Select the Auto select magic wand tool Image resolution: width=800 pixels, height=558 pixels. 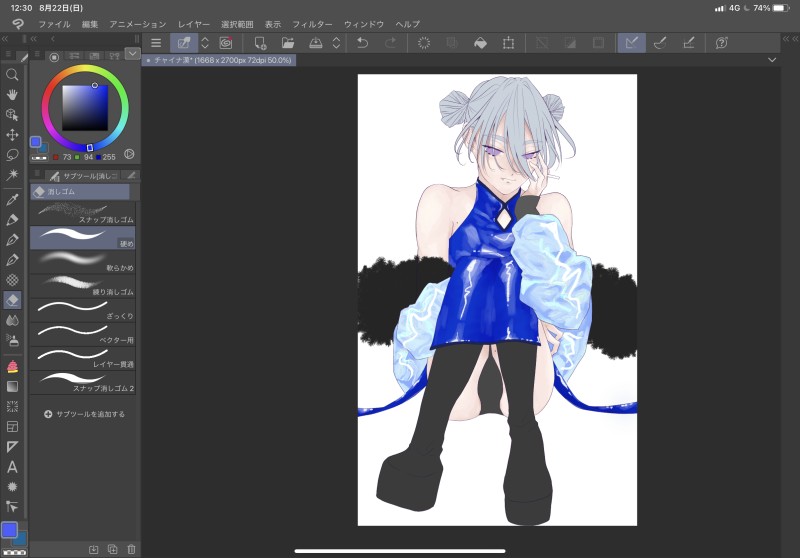[x=12, y=175]
